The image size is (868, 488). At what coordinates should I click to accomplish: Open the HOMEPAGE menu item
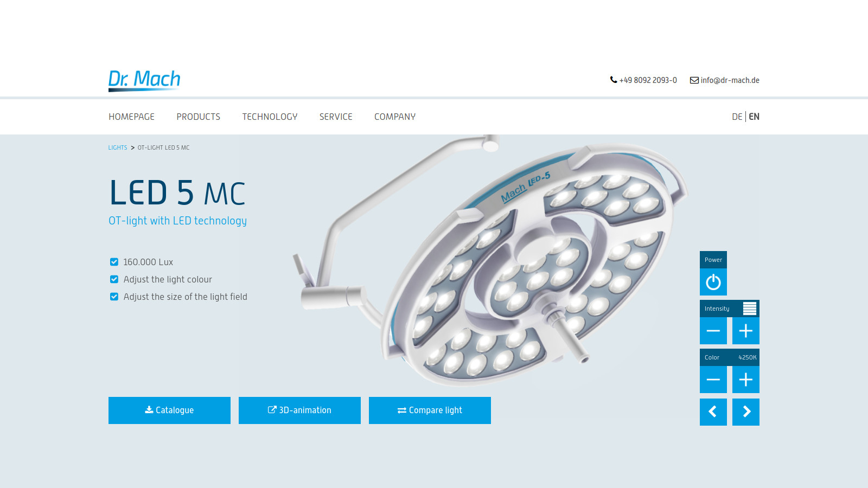131,117
